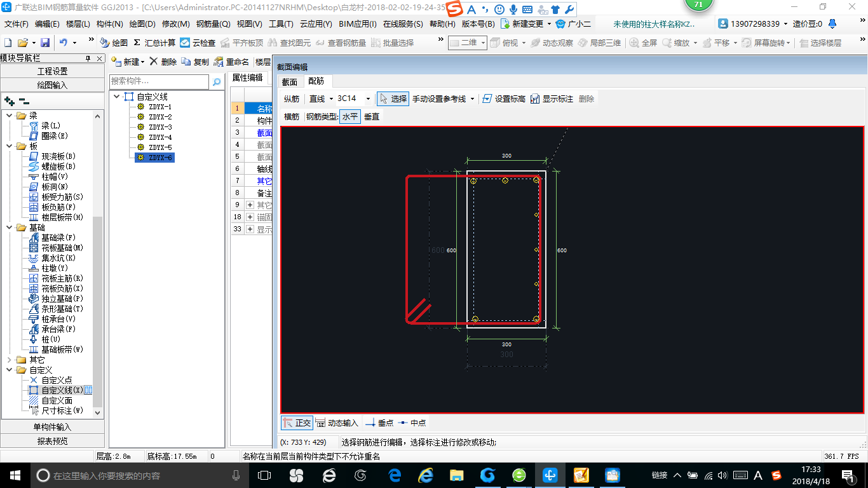
Task: Open 工程设置 project settings section
Action: point(53,71)
